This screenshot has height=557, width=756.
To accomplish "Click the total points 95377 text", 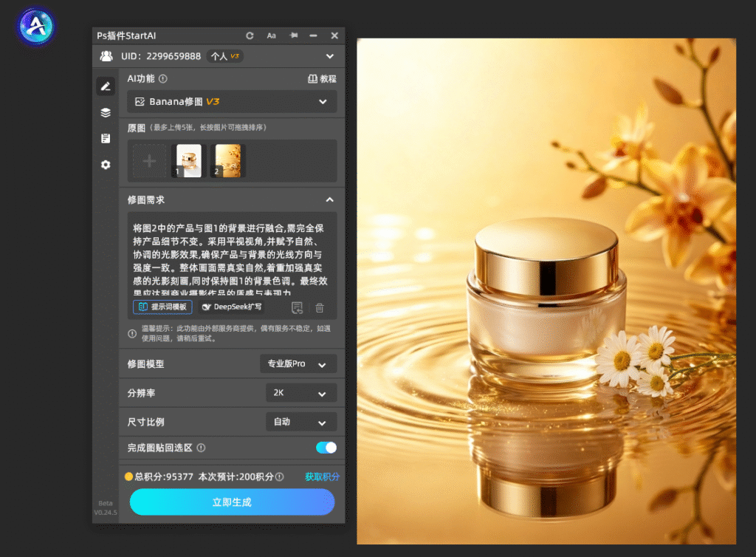I will pyautogui.click(x=163, y=477).
